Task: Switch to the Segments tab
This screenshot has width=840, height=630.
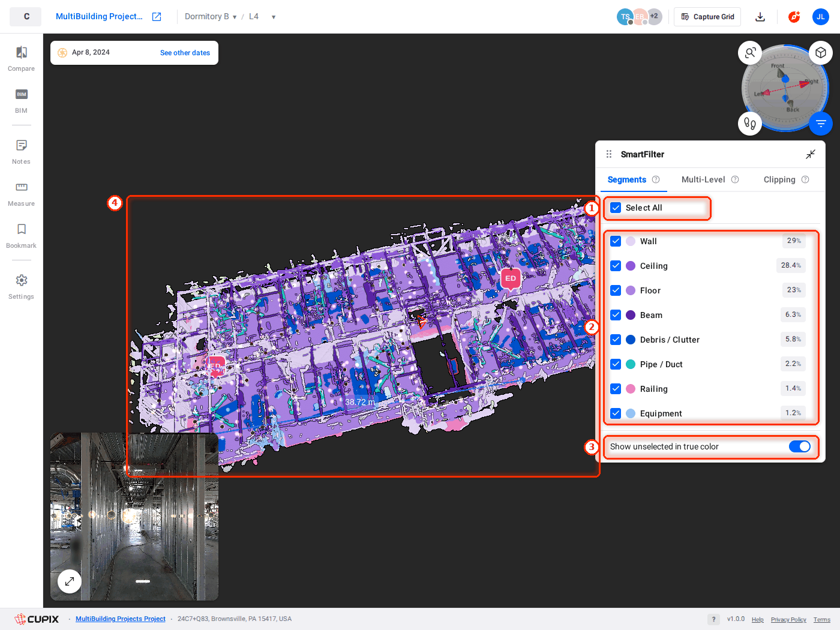Action: pos(627,179)
